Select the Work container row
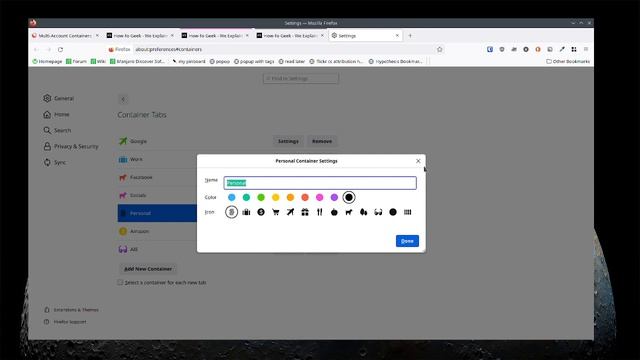Image resolution: width=640 pixels, height=360 pixels. (157, 159)
